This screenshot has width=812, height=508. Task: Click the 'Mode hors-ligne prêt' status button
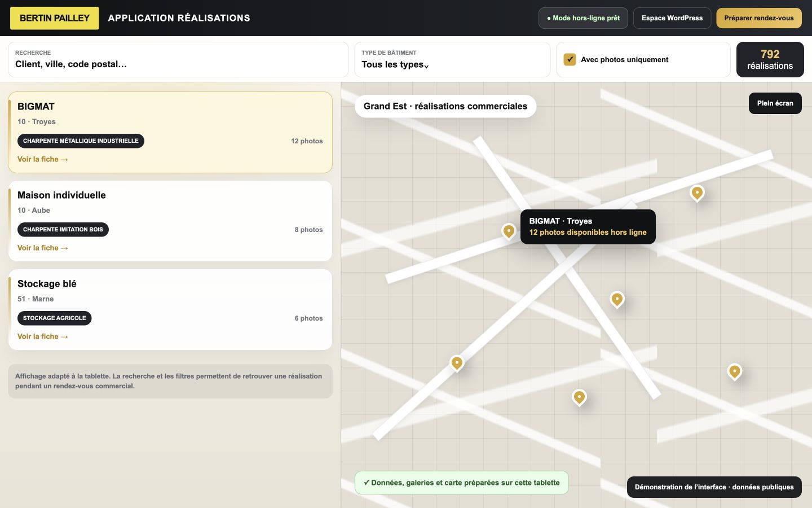pos(583,18)
